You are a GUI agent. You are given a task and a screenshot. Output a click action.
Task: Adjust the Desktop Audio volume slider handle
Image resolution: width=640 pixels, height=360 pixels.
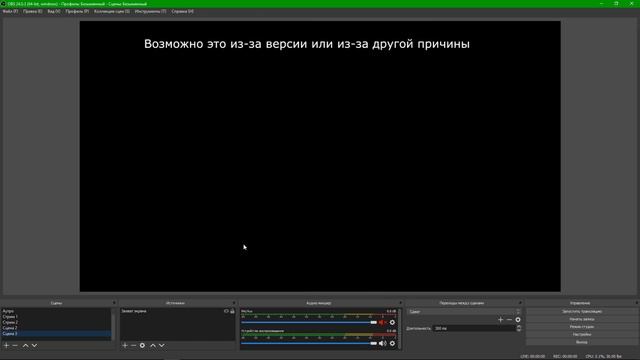[373, 343]
